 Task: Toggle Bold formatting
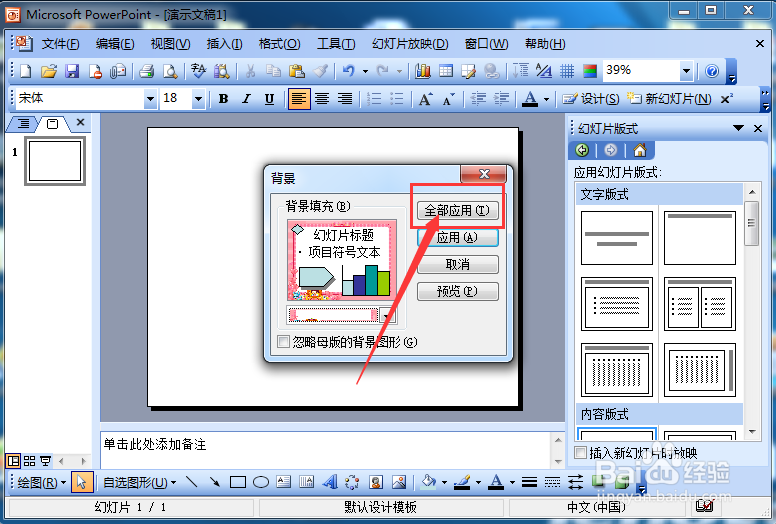[223, 99]
